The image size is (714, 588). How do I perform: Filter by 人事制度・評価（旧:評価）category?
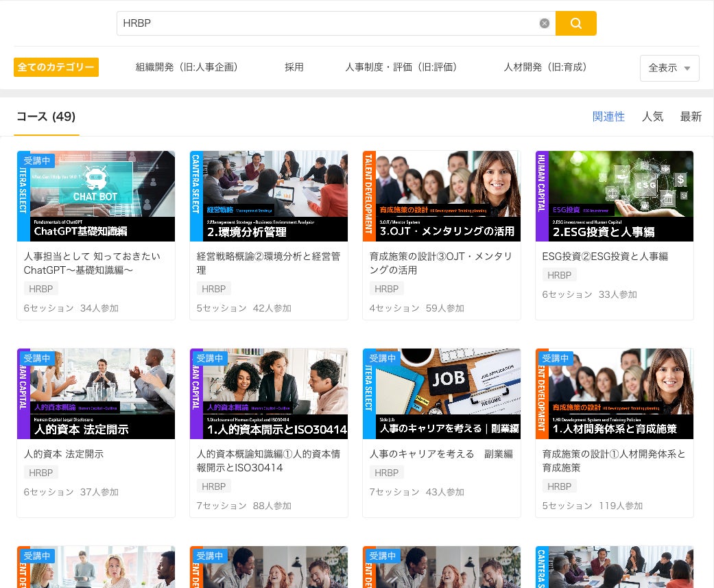coord(401,67)
